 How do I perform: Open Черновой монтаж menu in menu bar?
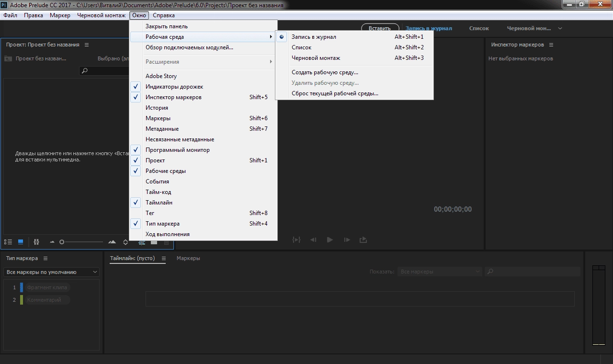(102, 15)
